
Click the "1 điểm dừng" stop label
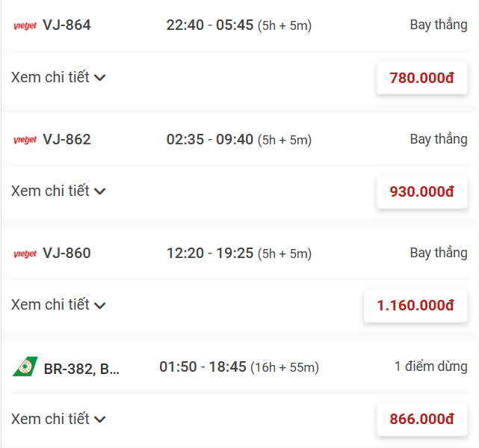coord(430,366)
